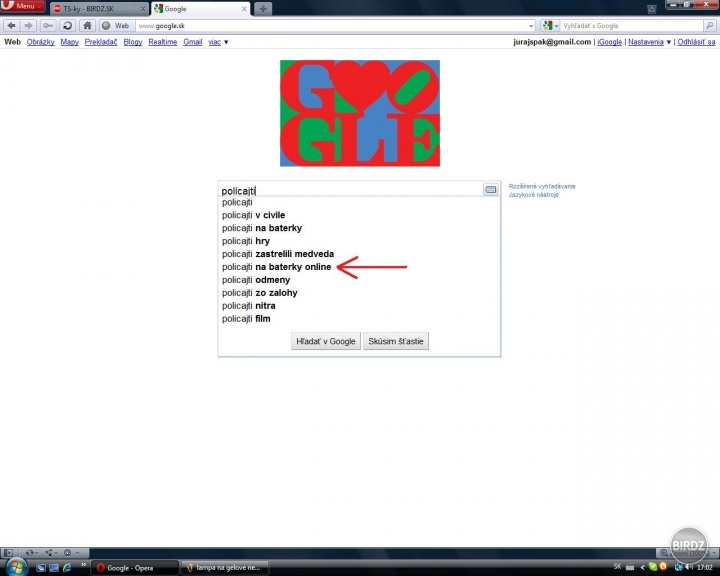The image size is (720, 576).
Task: Click the volume speaker tray icon
Action: coord(689,567)
